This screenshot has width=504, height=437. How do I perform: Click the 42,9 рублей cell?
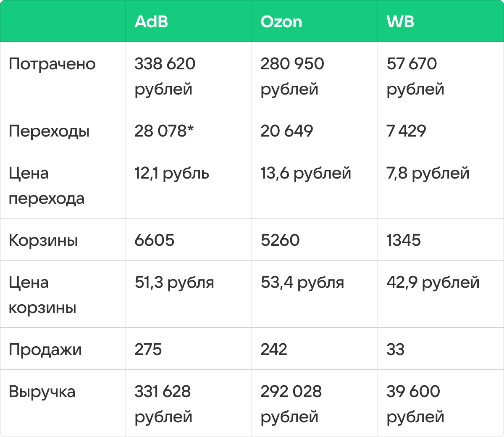tap(433, 283)
